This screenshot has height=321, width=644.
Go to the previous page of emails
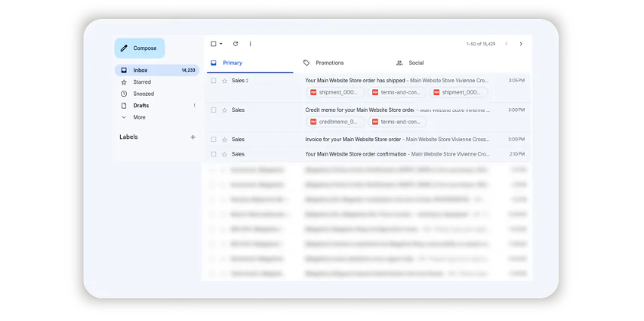[507, 44]
